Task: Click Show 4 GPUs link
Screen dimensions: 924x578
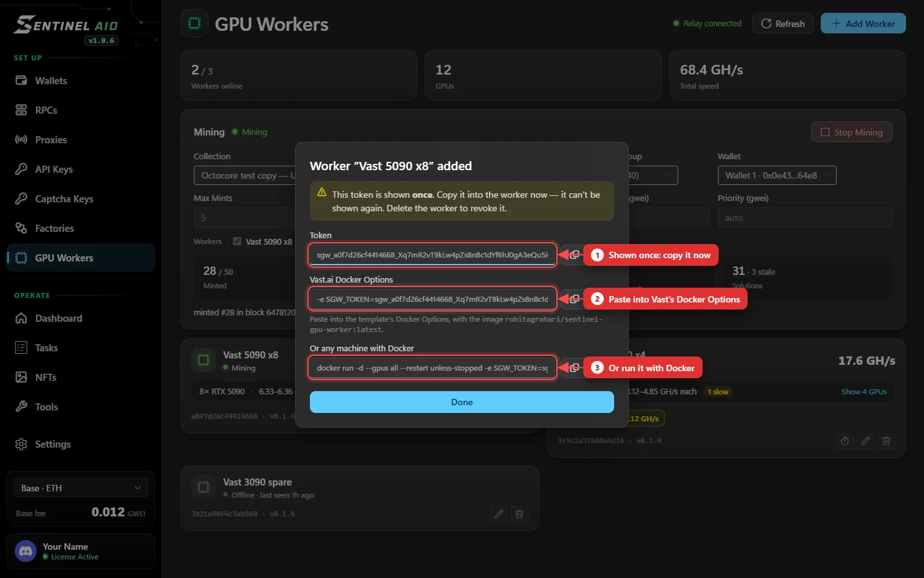Action: tap(864, 392)
